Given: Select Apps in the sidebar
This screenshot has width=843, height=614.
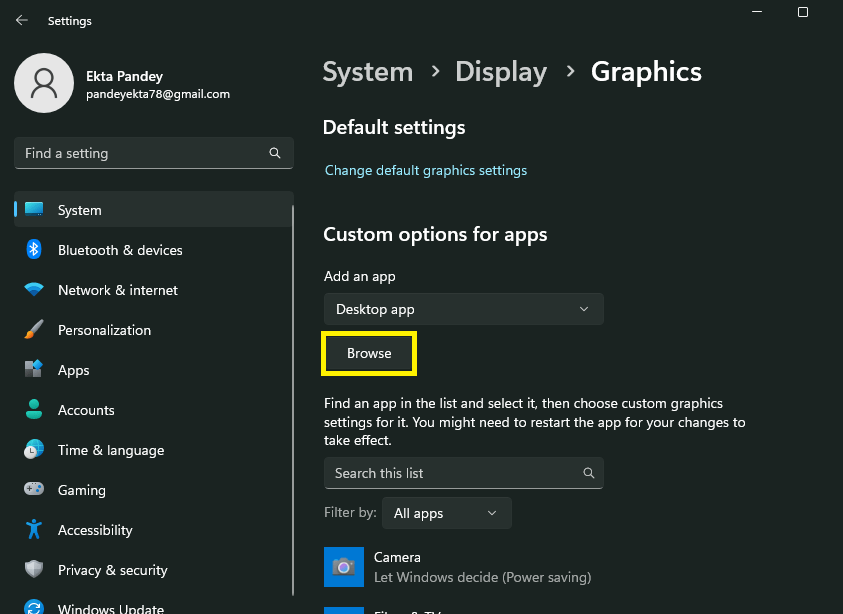Looking at the screenshot, I should pos(74,370).
